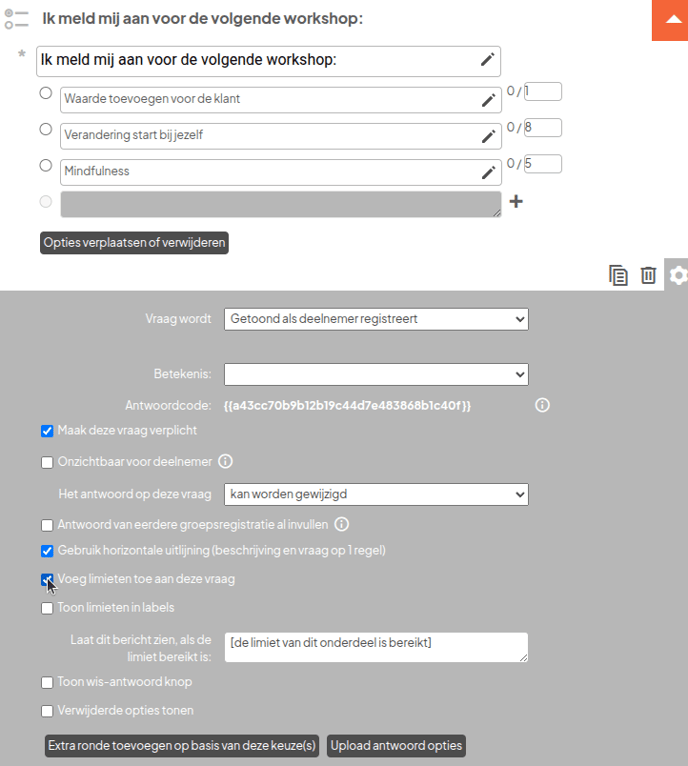Open info icon for groepsregistratie option
The height and width of the screenshot is (766, 688).
(342, 524)
